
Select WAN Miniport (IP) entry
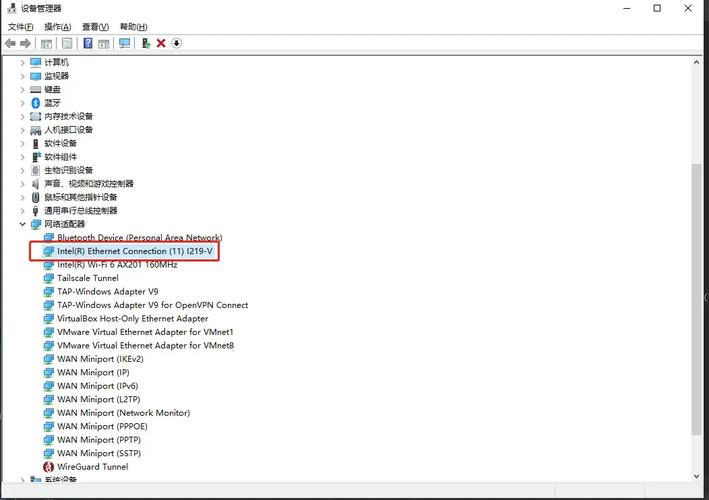pyautogui.click(x=93, y=373)
